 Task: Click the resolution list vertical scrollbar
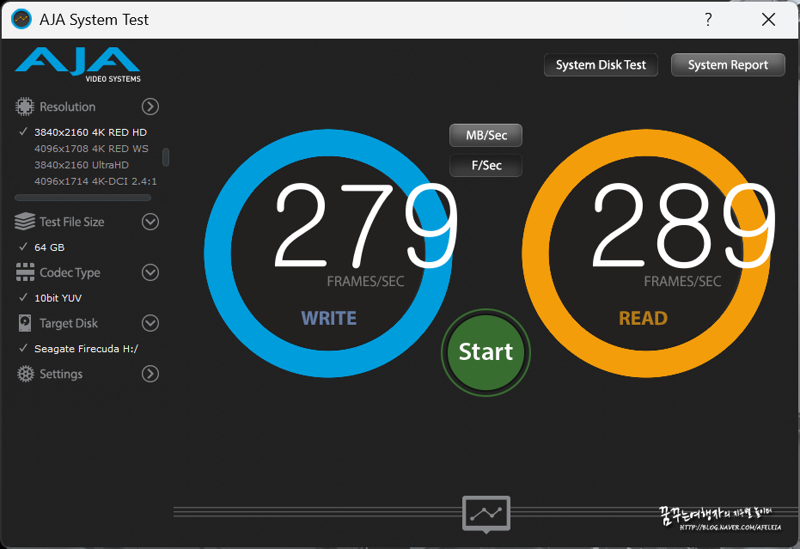point(165,157)
